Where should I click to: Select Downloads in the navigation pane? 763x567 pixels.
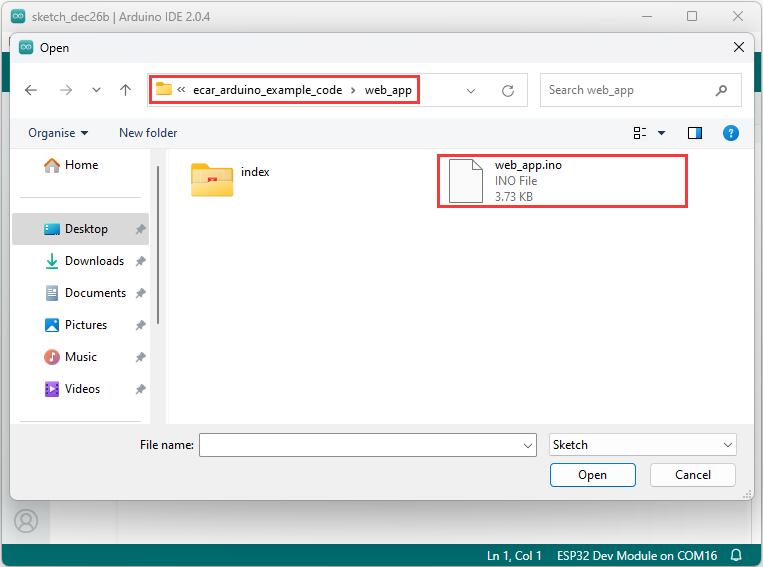click(x=84, y=261)
